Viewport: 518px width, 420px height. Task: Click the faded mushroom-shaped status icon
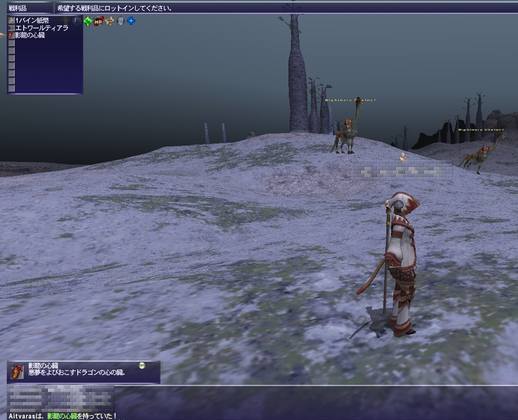pyautogui.click(x=65, y=21)
